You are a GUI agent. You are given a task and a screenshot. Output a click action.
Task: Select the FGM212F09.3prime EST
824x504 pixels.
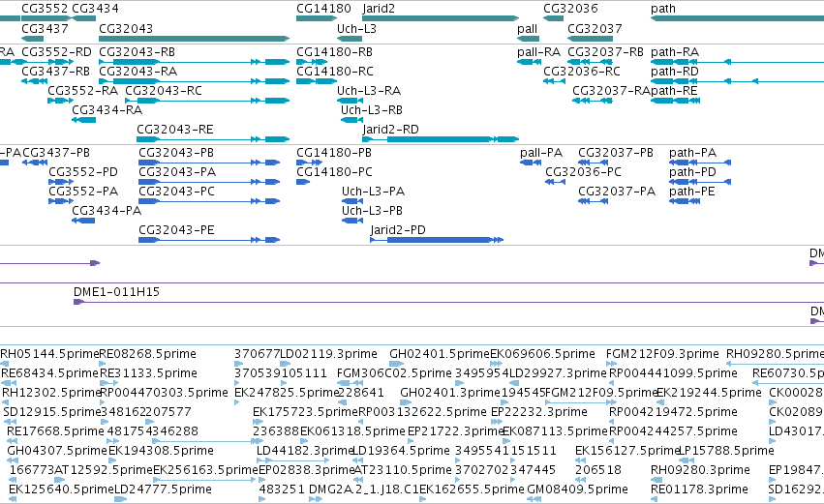662,354
